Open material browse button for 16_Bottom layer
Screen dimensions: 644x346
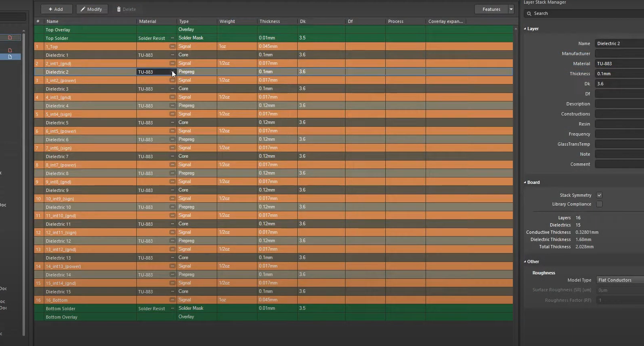pyautogui.click(x=172, y=300)
